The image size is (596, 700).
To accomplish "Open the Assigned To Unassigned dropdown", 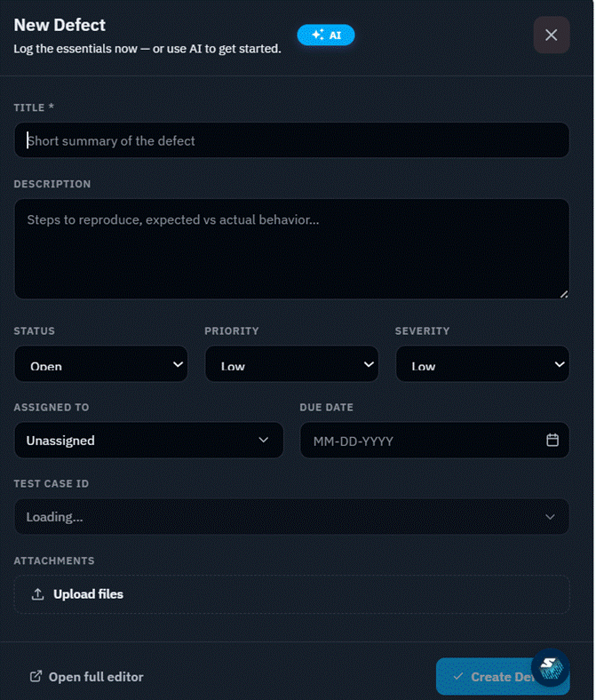I will (148, 441).
